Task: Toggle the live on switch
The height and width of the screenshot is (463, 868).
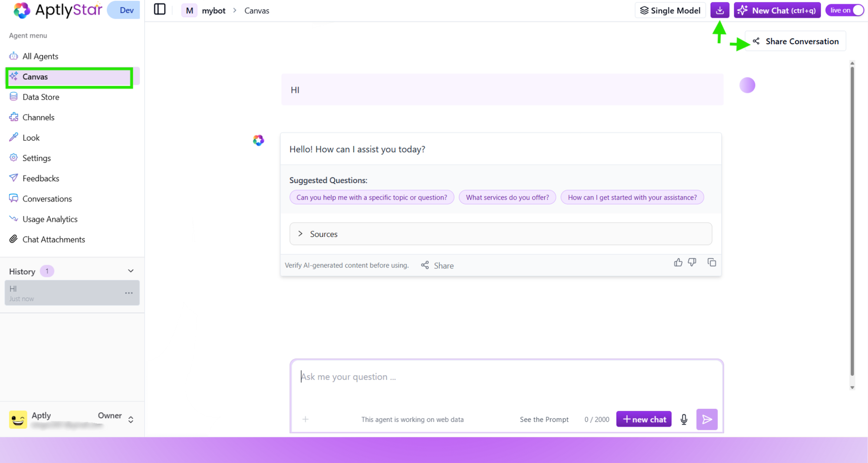Action: pos(845,10)
